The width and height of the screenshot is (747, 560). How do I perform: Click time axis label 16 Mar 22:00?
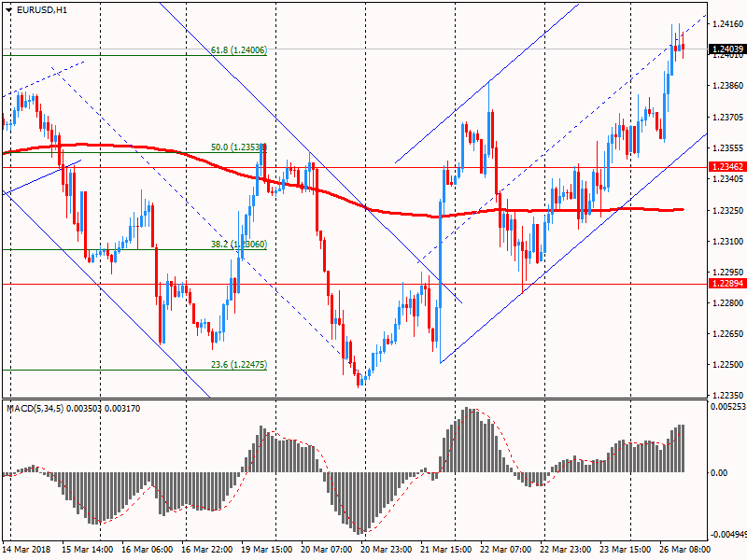(x=206, y=549)
